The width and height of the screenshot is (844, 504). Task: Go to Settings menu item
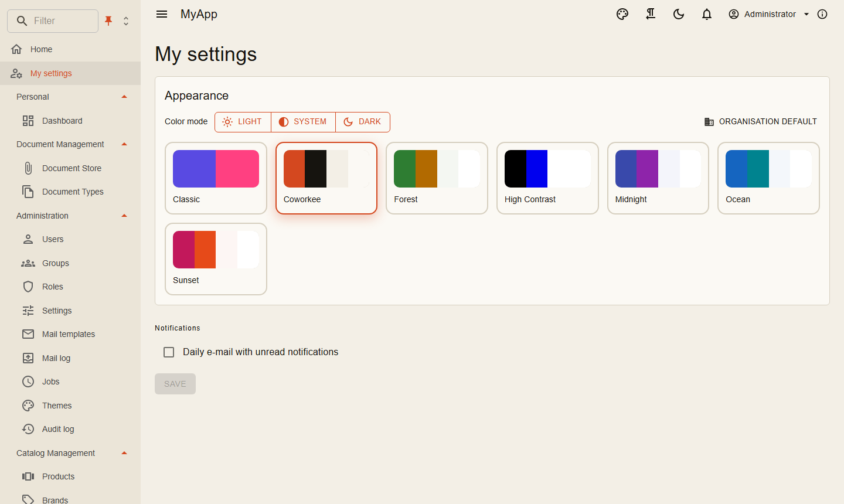coord(70,311)
